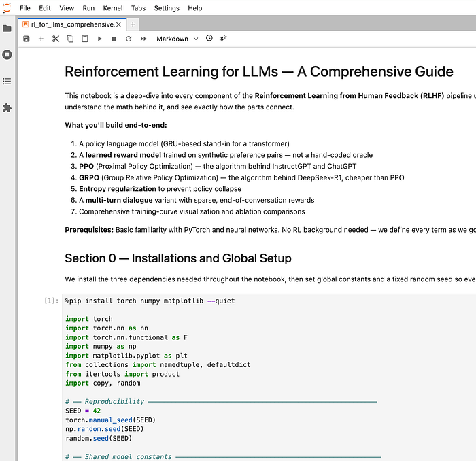The height and width of the screenshot is (461, 476).
Task: Click the 'SEED = 42' code line
Action: coord(83,411)
